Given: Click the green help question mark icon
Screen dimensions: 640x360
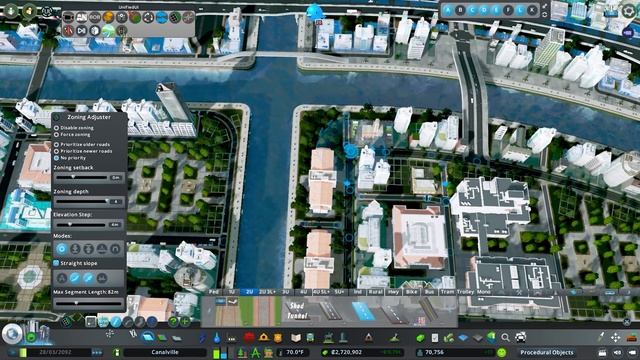Looking at the screenshot, I should point(173,322).
